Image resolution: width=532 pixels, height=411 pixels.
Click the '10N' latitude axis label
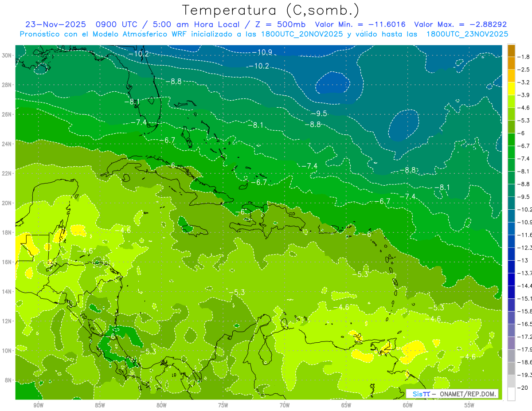7,351
